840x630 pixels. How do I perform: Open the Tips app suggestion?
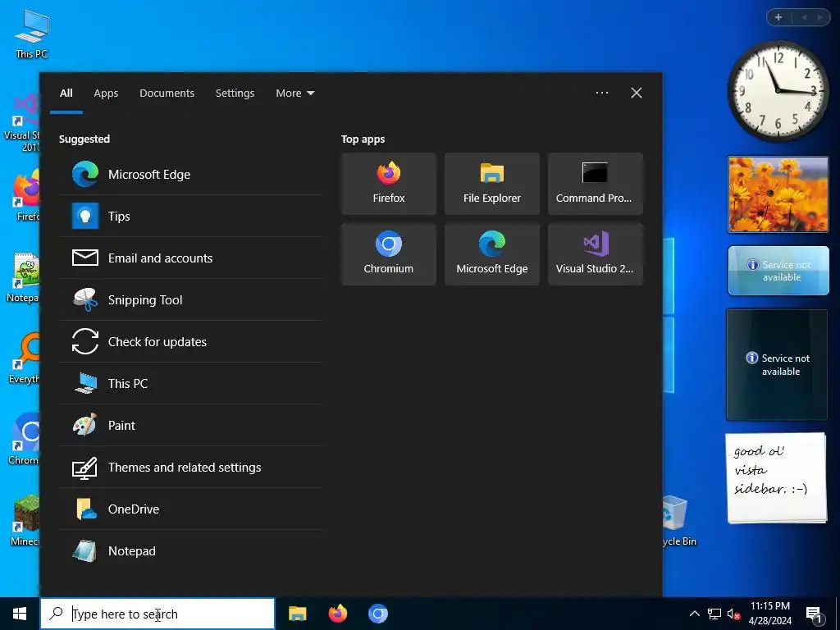pyautogui.click(x=190, y=217)
